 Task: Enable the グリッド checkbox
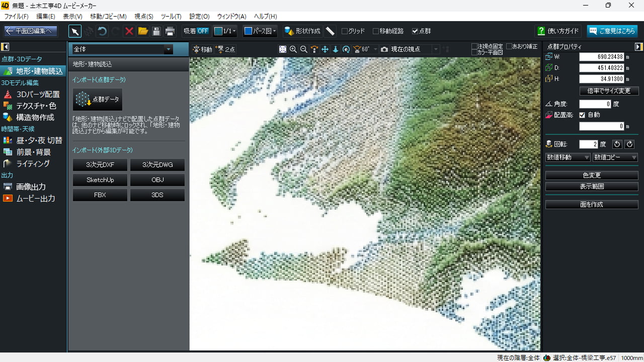(345, 31)
